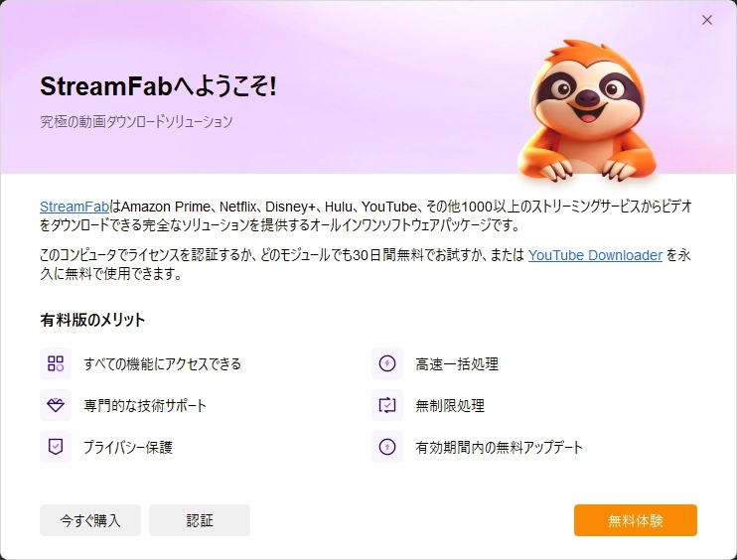737x560 pixels.
Task: Click the 有料版のメリット heading
Action: click(x=92, y=320)
